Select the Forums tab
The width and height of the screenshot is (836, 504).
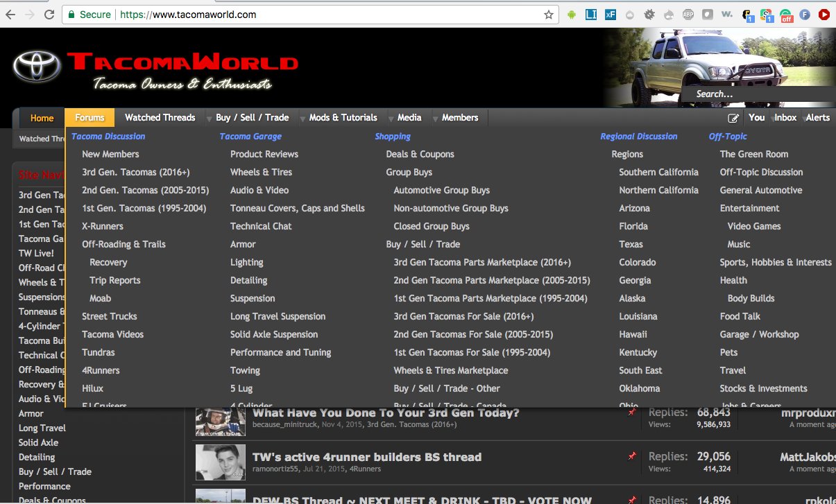pos(89,118)
